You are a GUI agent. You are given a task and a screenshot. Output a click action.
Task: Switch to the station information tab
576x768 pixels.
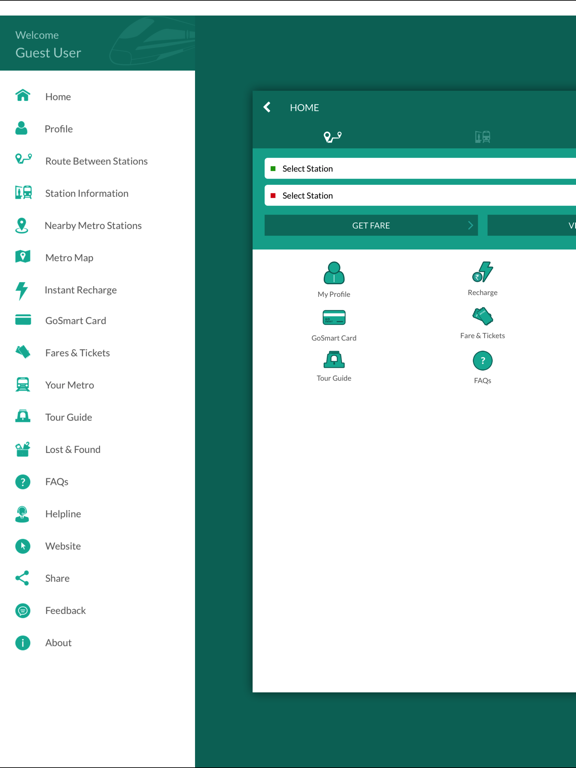(x=482, y=137)
